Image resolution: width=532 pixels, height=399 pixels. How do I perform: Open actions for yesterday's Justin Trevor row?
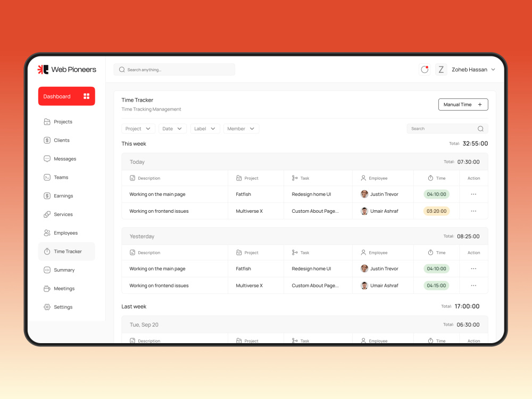tap(473, 269)
